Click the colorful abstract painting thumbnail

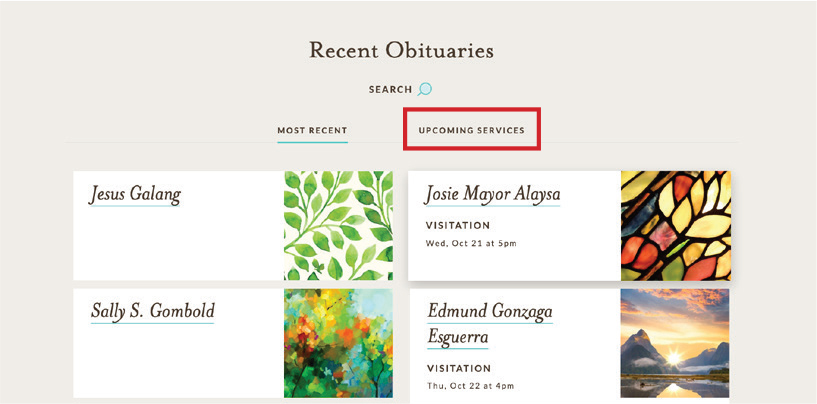(x=338, y=343)
